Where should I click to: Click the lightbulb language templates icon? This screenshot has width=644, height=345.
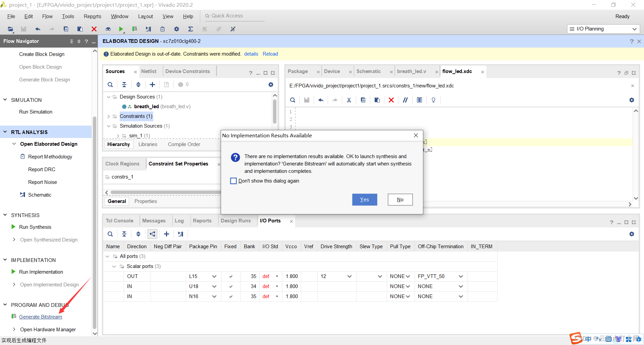pos(433,100)
